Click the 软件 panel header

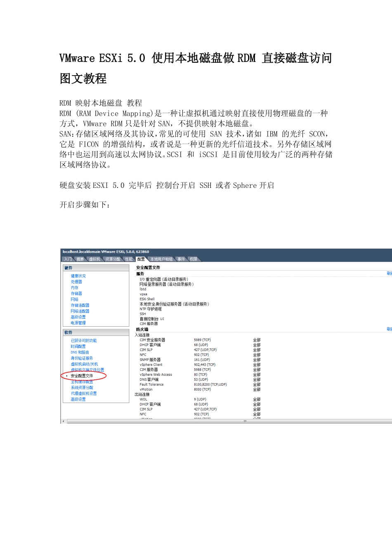[96, 332]
